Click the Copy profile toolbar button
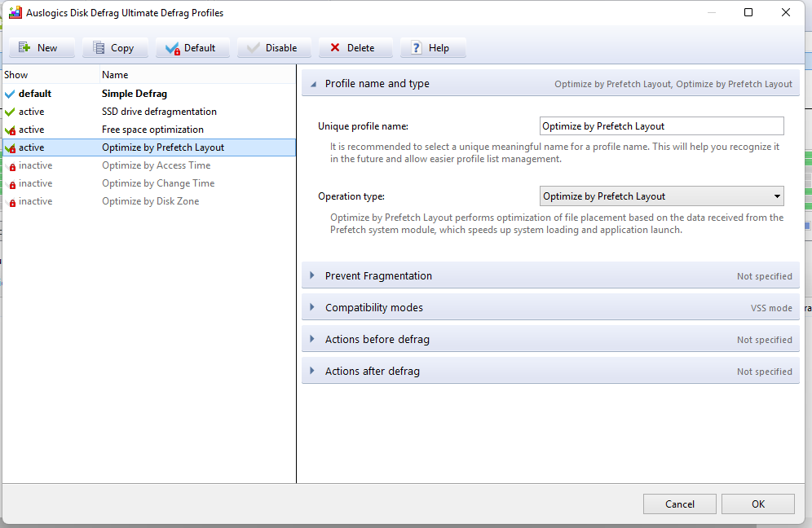Image resolution: width=812 pixels, height=528 pixels. click(115, 47)
